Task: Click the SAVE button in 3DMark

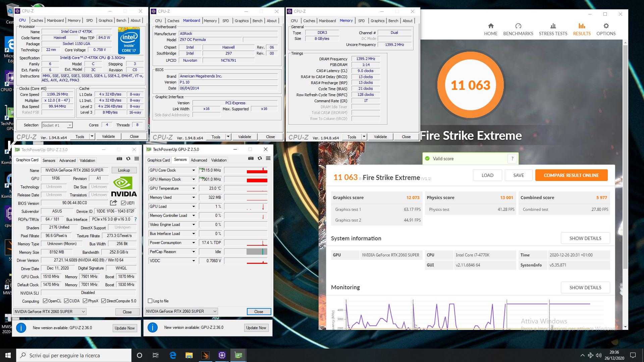Action: tap(519, 175)
